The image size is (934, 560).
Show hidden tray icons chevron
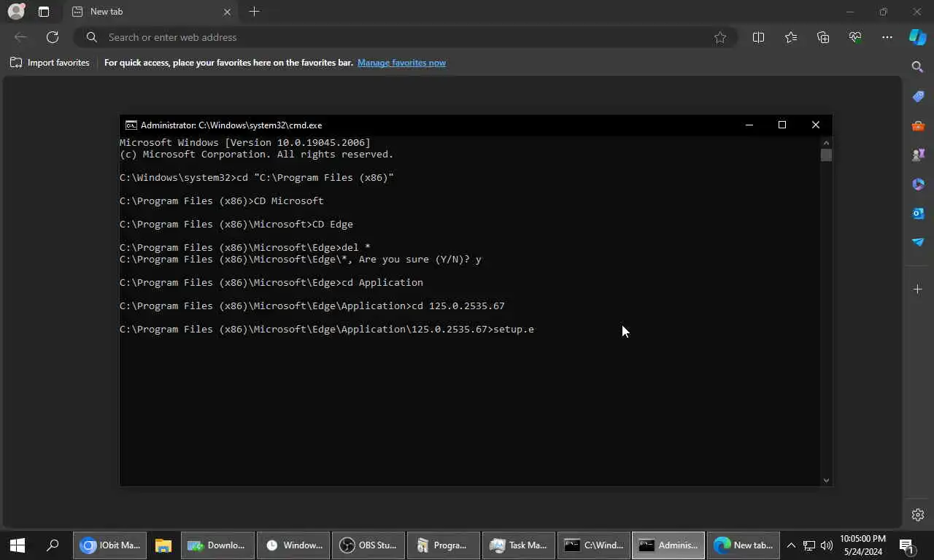[x=791, y=545]
